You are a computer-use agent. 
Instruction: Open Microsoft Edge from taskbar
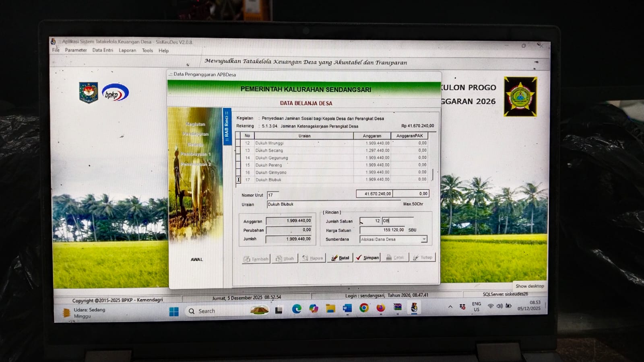click(297, 309)
